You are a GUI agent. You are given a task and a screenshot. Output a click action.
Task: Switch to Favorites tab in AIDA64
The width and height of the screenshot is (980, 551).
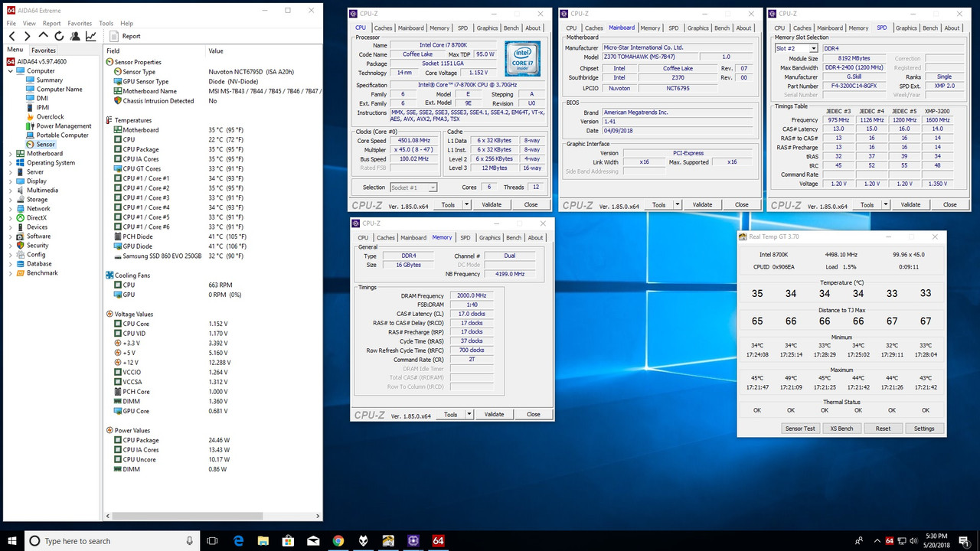44,51
